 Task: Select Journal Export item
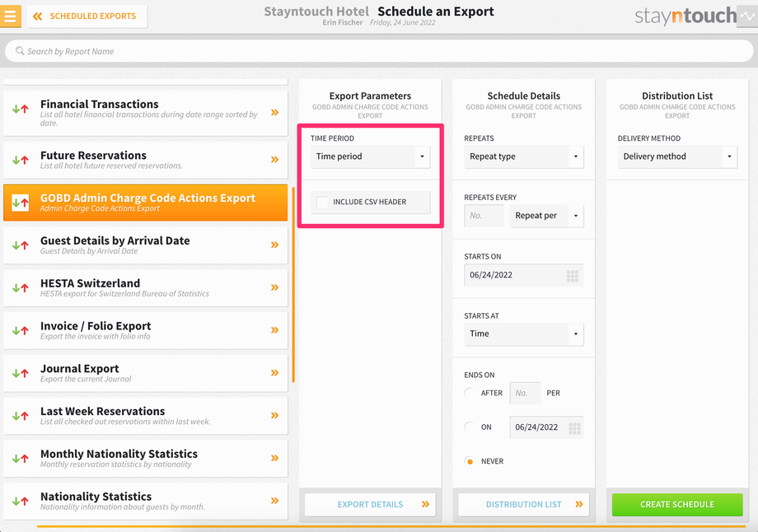tap(146, 373)
